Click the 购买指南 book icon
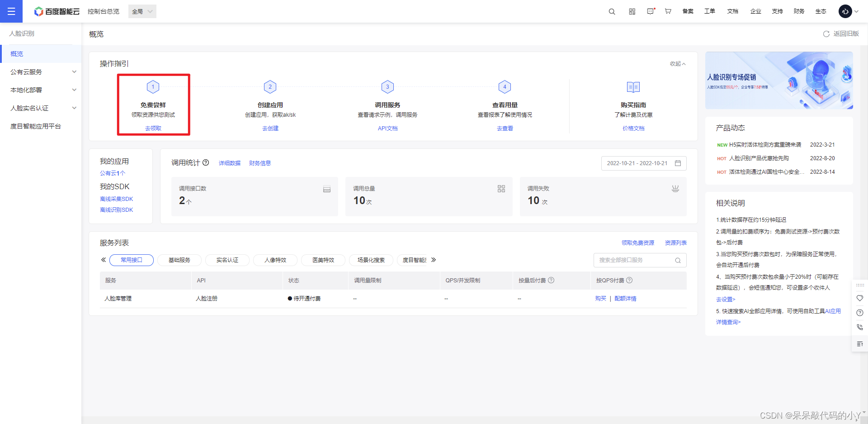The image size is (868, 424). (633, 87)
